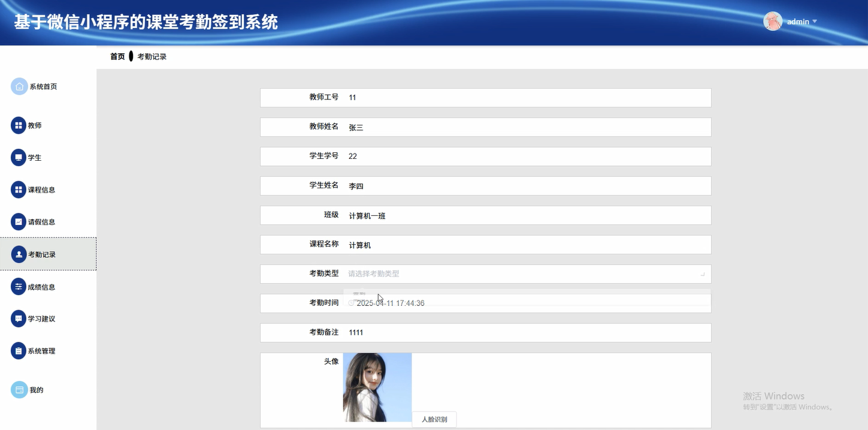Open 请假信息 menu item

point(48,221)
